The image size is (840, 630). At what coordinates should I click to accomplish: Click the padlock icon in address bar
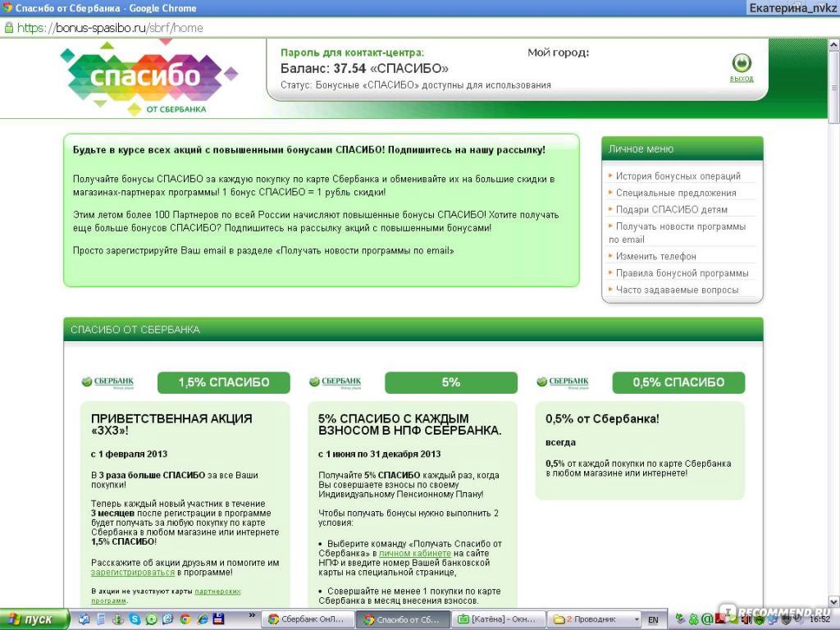tap(8, 28)
